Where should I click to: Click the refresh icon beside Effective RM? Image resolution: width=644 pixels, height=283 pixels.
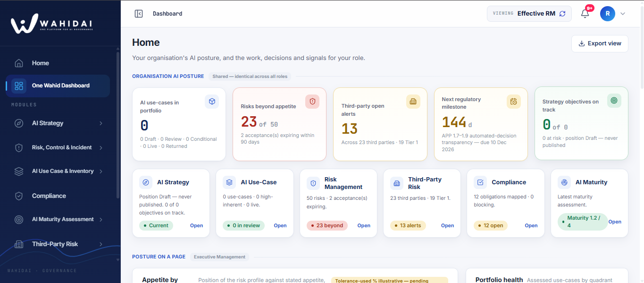(562, 14)
